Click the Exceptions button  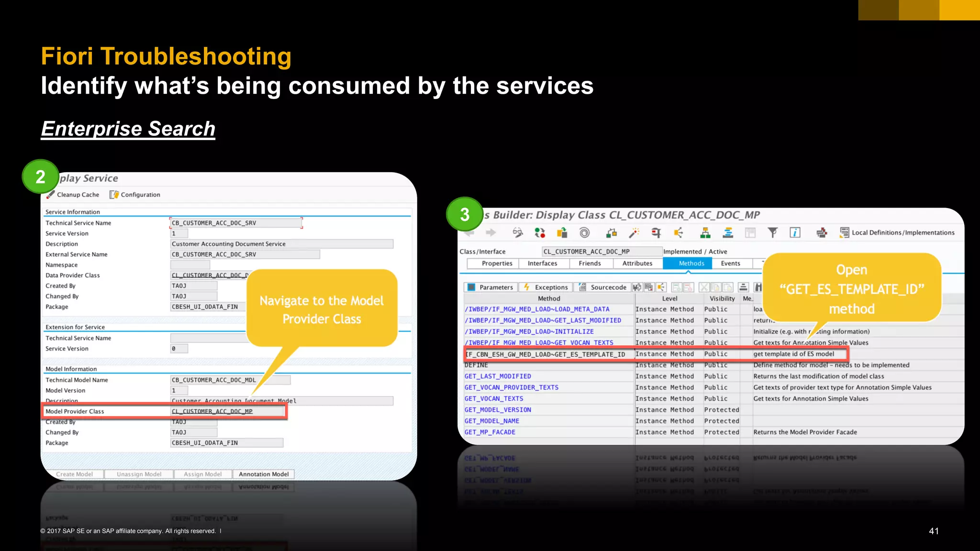[546, 287]
